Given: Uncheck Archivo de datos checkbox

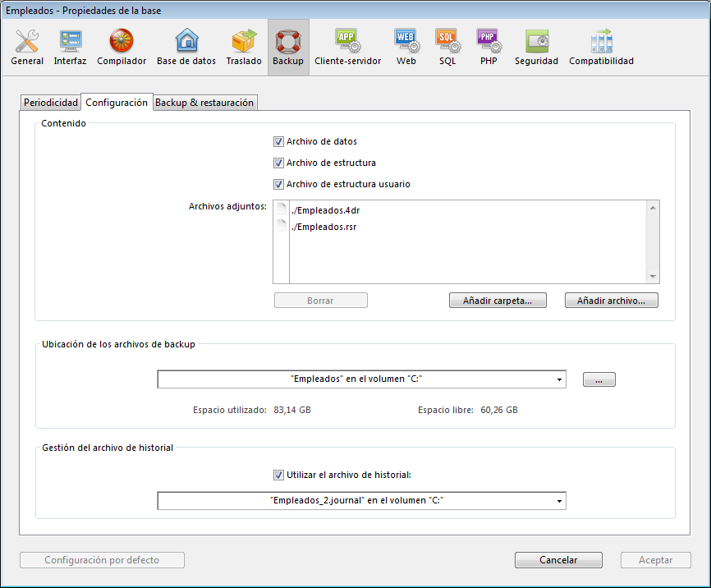Looking at the screenshot, I should click(x=278, y=141).
